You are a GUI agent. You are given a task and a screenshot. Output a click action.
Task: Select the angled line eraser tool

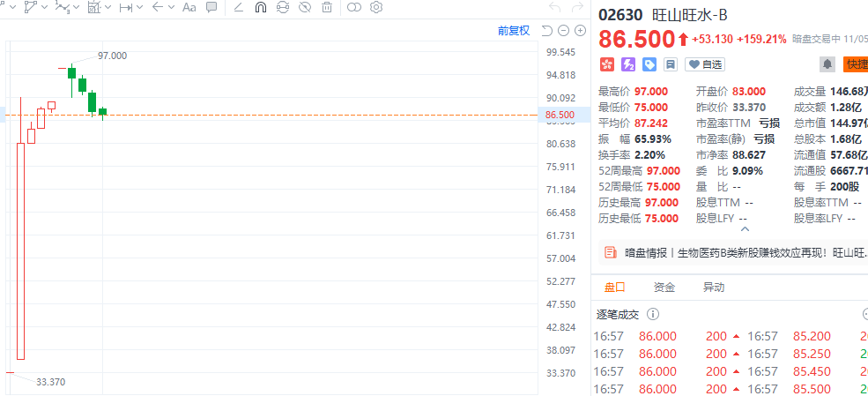(x=239, y=7)
